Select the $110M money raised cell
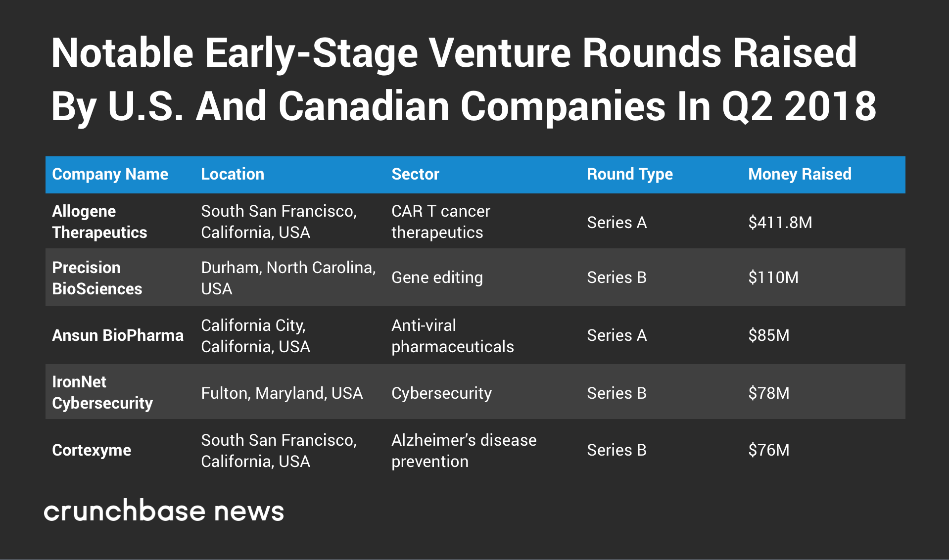 click(773, 278)
